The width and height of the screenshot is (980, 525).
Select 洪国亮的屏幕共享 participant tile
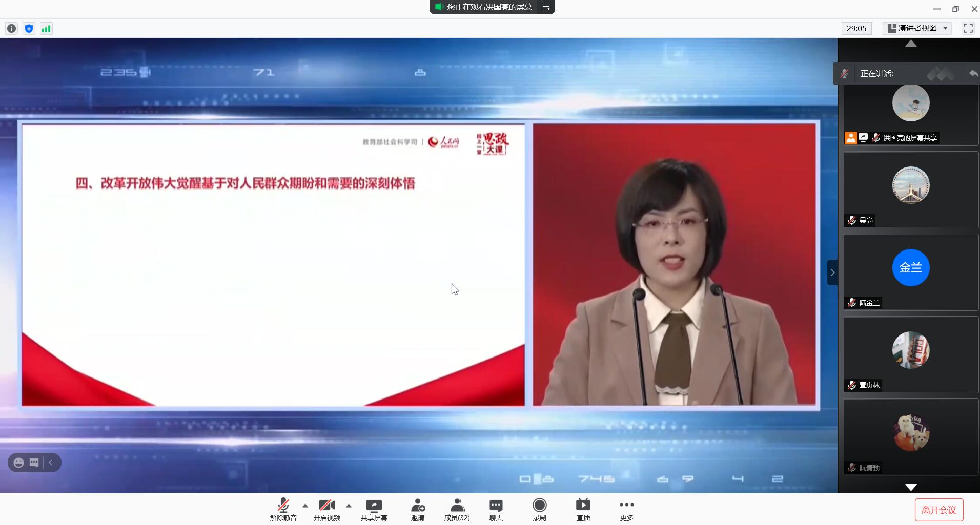click(x=911, y=115)
